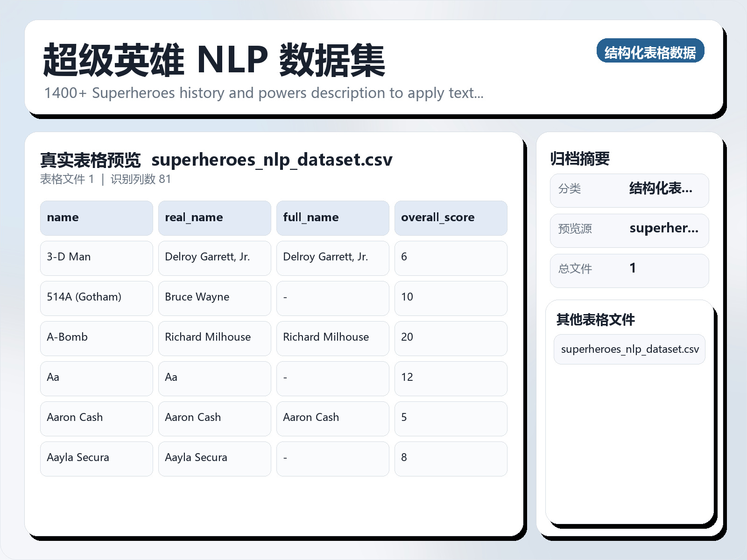This screenshot has width=747, height=560.
Task: Select the Bruce Wayne cell
Action: coord(214,298)
